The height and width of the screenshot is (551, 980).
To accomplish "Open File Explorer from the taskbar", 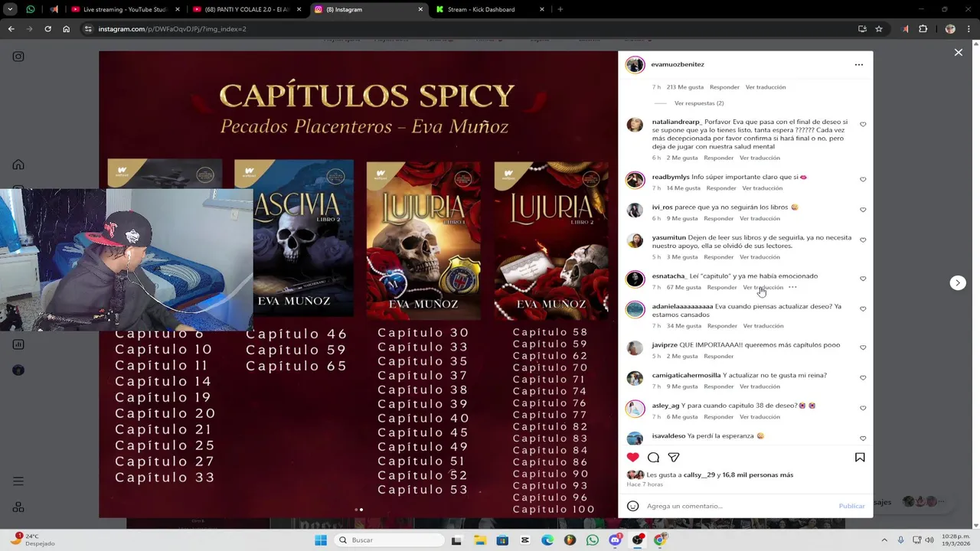I will click(480, 540).
